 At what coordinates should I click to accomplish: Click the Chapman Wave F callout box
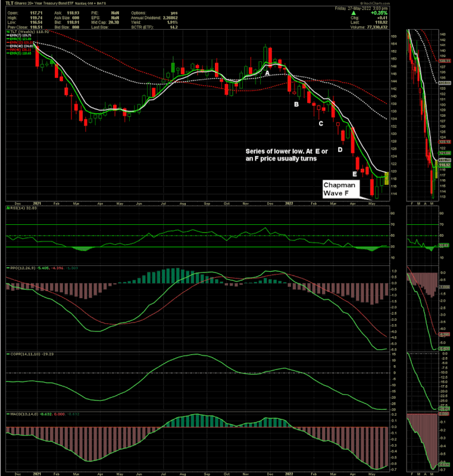coord(341,189)
